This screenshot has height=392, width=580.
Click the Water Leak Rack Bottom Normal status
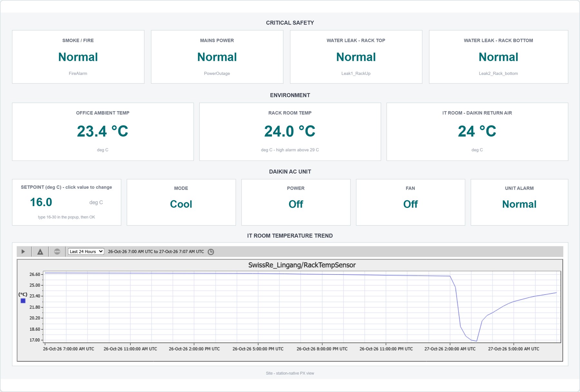pyautogui.click(x=498, y=57)
